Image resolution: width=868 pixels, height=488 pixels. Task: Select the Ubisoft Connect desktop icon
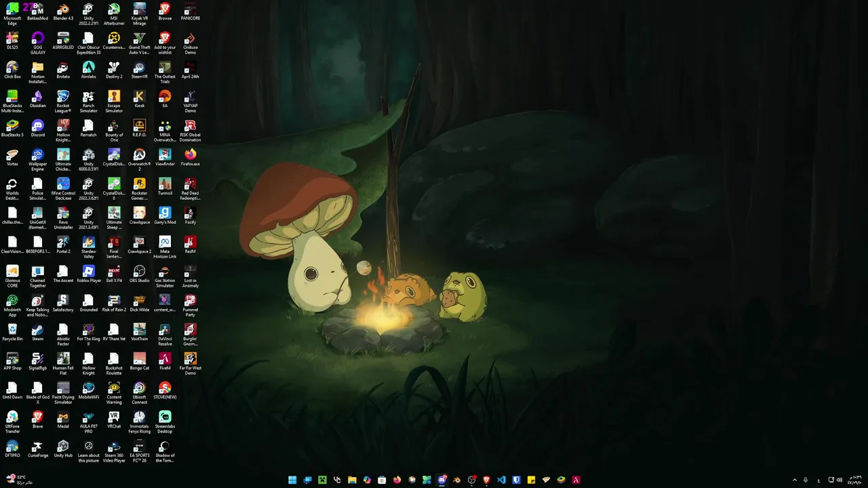(139, 392)
